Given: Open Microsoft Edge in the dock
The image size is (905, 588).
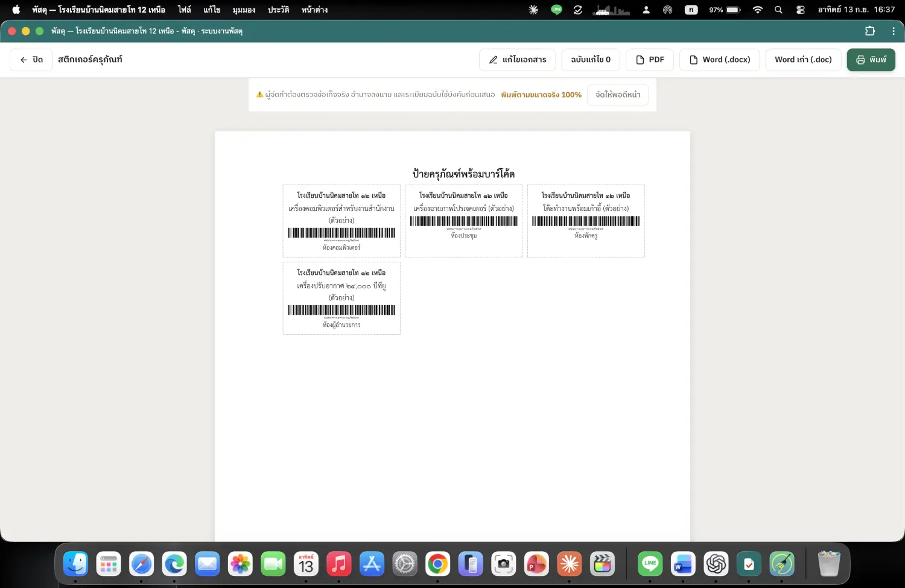Looking at the screenshot, I should pyautogui.click(x=174, y=564).
